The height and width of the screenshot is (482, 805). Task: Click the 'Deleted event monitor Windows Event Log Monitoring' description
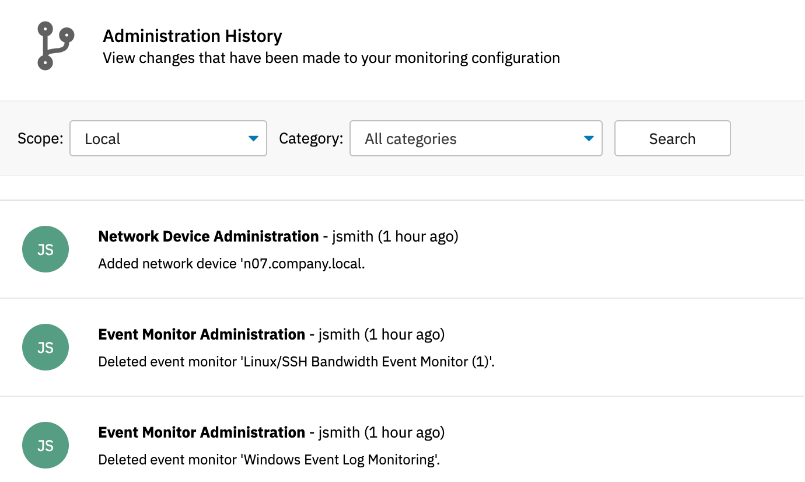[269, 460]
